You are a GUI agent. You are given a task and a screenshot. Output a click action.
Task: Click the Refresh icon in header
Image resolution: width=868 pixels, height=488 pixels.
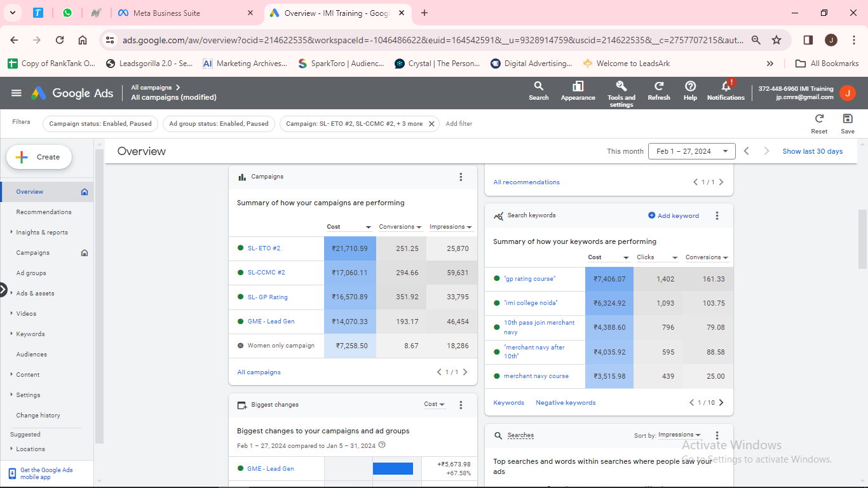(x=659, y=90)
